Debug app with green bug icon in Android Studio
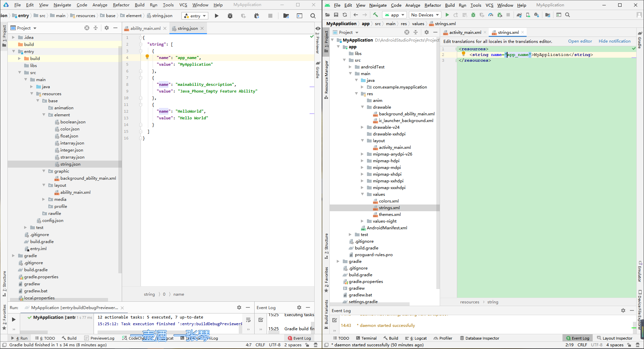 (473, 15)
